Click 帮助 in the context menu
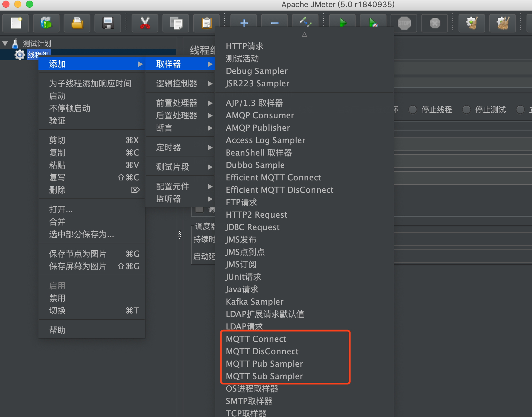The image size is (532, 417). tap(57, 330)
